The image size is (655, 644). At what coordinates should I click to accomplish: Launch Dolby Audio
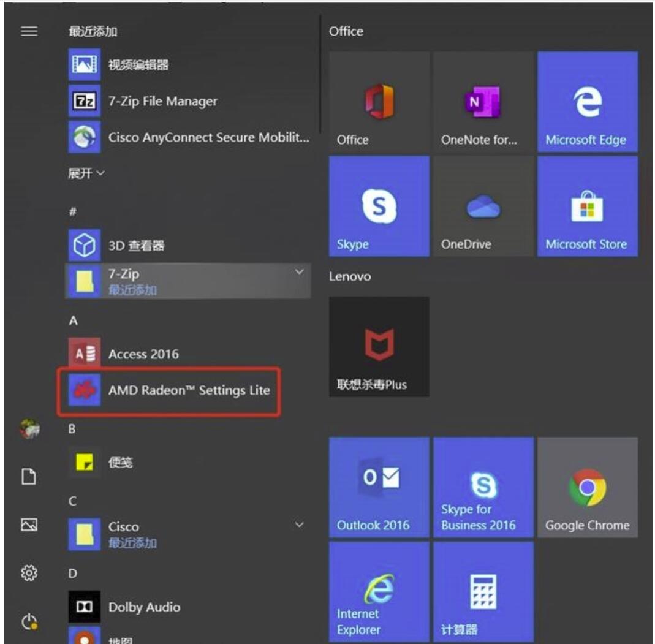pos(144,607)
